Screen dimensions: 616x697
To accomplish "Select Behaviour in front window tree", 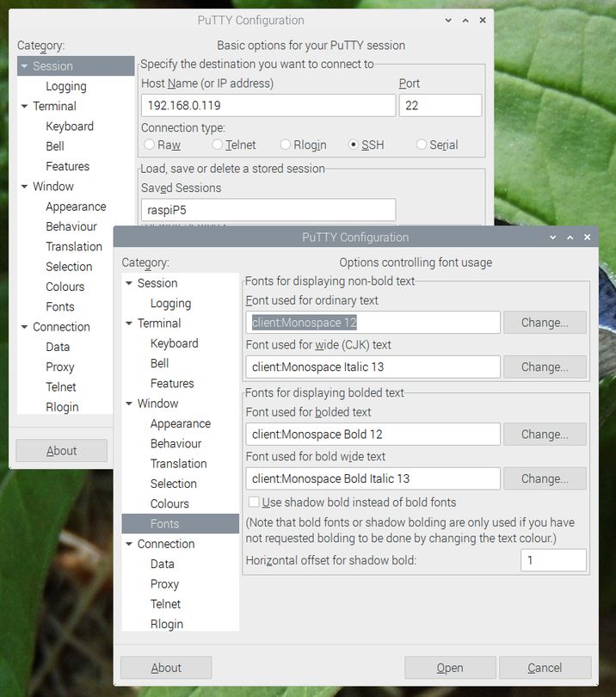I will (176, 444).
